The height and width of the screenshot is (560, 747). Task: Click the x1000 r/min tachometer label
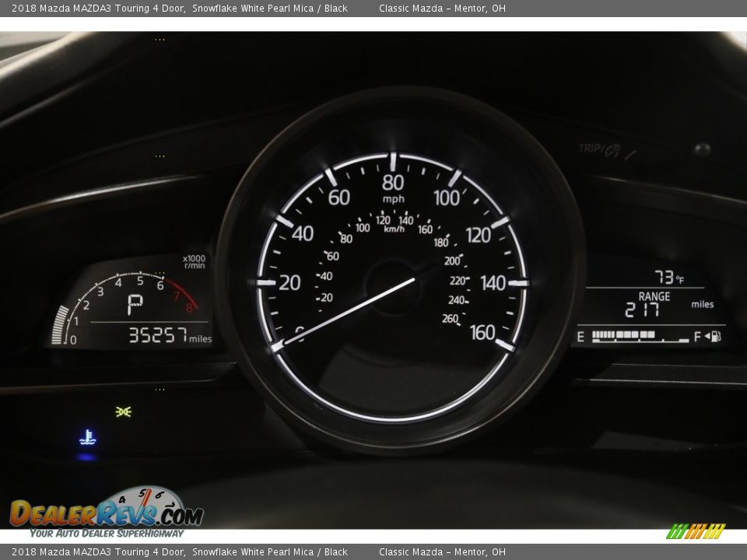(x=194, y=261)
